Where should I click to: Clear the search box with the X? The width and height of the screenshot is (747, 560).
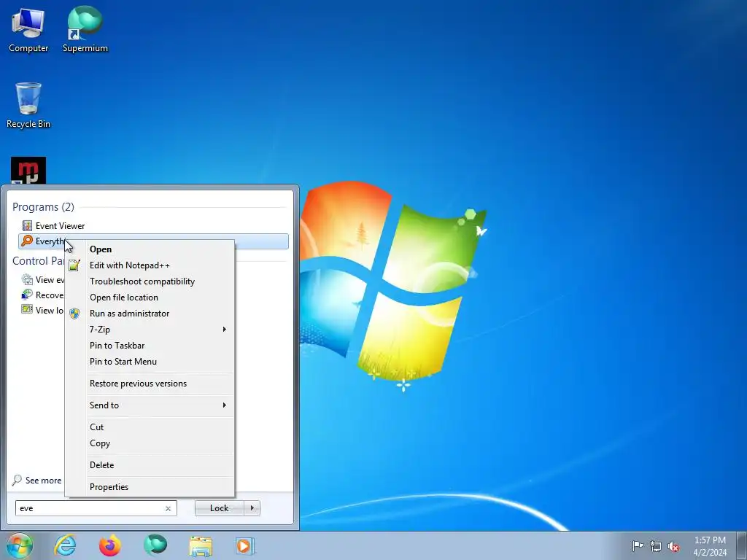[168, 508]
